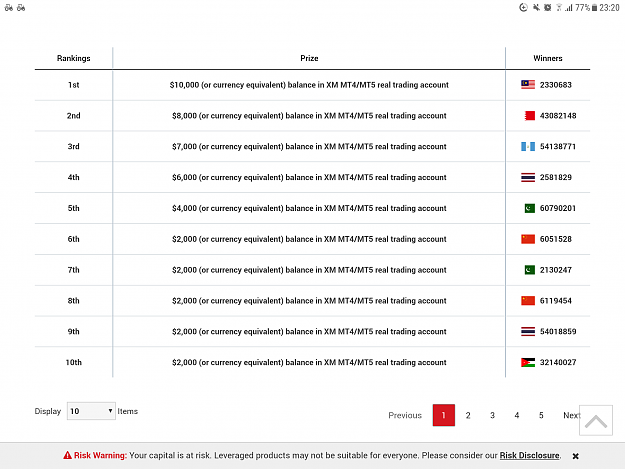
Task: Tap the 23:20 clock in status bar
Action: (609, 8)
